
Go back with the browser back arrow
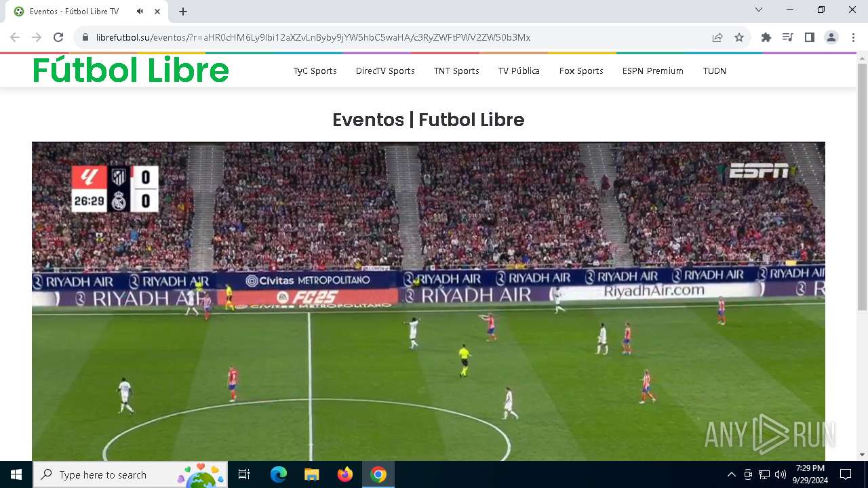pos(15,37)
